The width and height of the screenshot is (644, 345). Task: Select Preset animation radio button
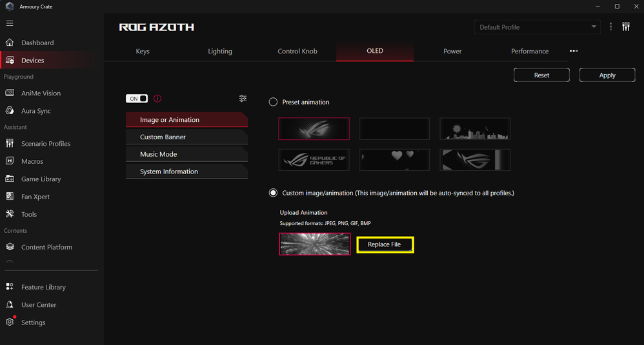273,102
